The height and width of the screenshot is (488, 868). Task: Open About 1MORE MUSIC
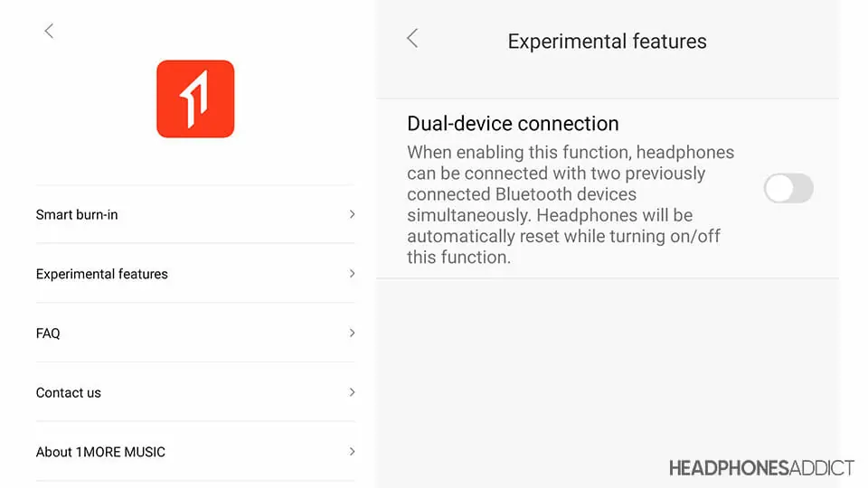100,452
